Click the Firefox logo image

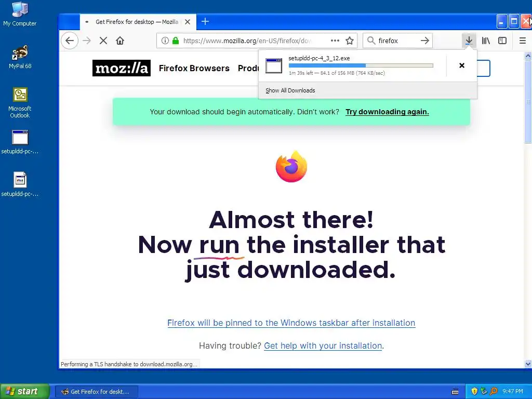291,166
